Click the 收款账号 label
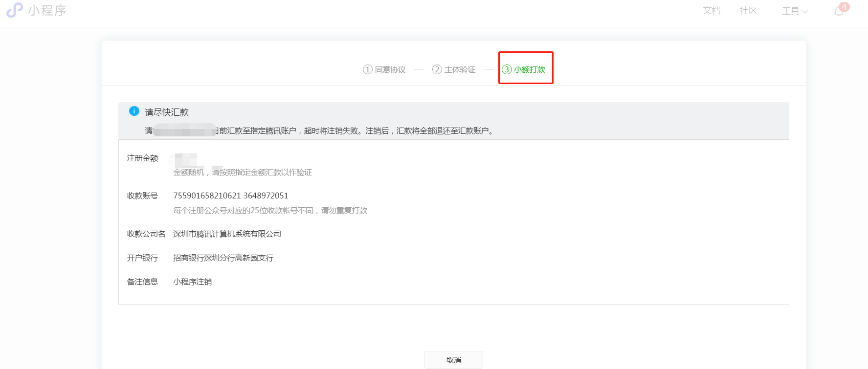868x369 pixels. [142, 196]
